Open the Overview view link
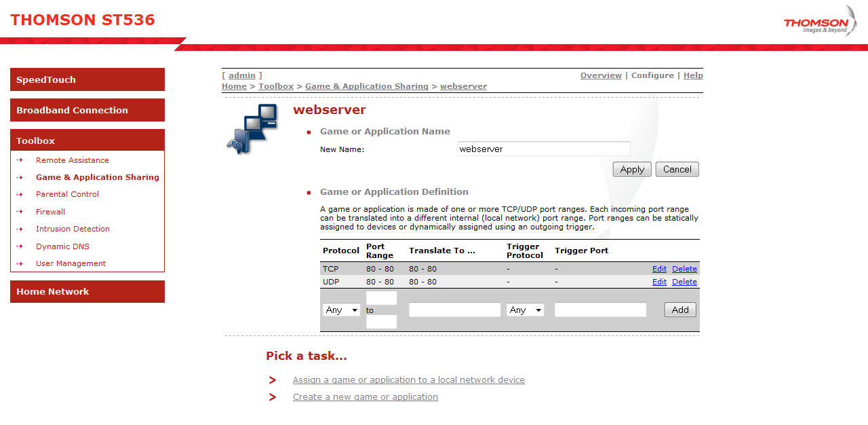 click(601, 75)
